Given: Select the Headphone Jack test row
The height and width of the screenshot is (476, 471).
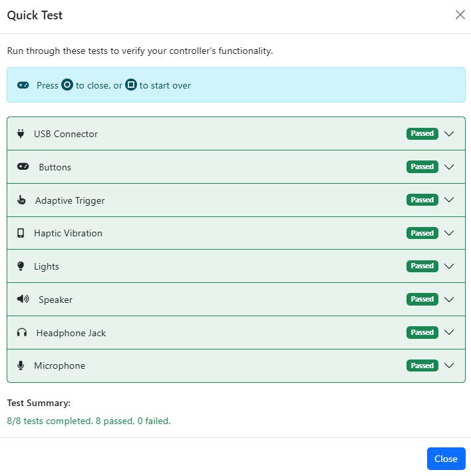Looking at the screenshot, I should pos(200,332).
